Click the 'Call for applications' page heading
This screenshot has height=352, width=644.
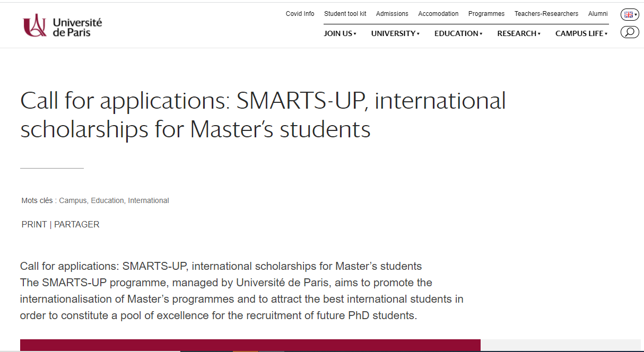click(263, 115)
